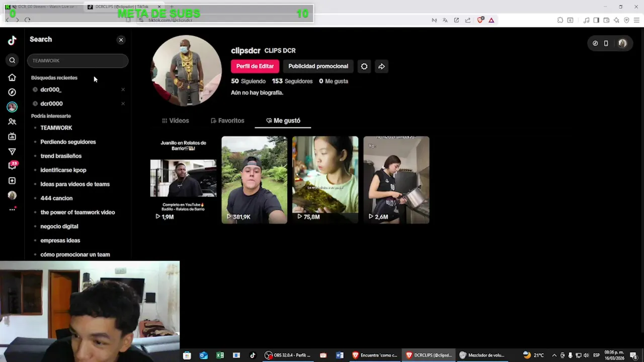Screen dimensions: 644x362
Task: Open the Explore compass icon
Action: coord(12,92)
